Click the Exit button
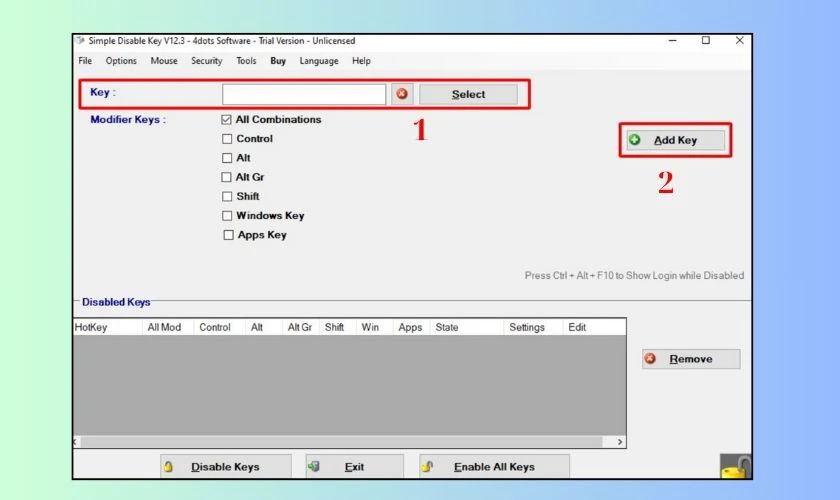This screenshot has width=840, height=500. click(354, 467)
